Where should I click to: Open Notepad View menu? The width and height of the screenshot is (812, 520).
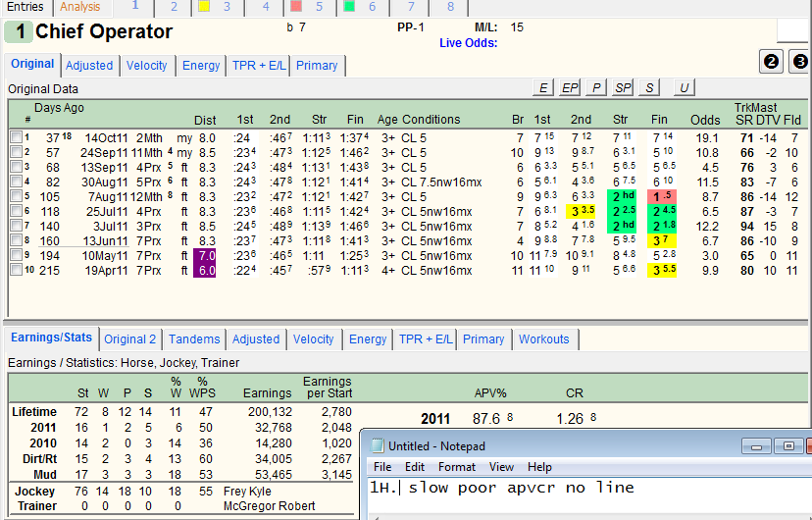click(501, 467)
